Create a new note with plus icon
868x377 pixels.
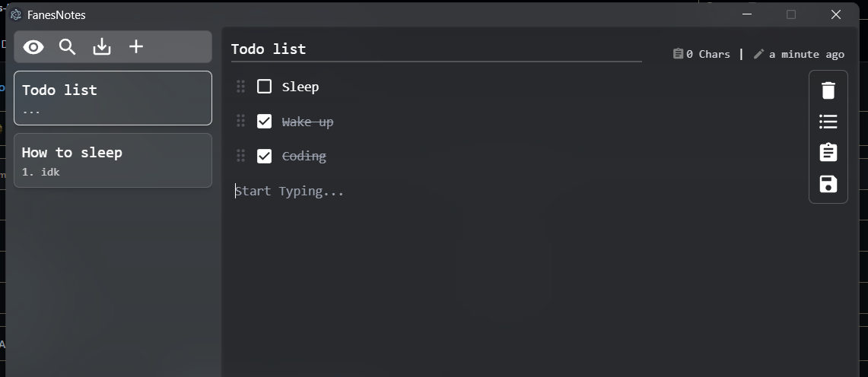pos(135,46)
